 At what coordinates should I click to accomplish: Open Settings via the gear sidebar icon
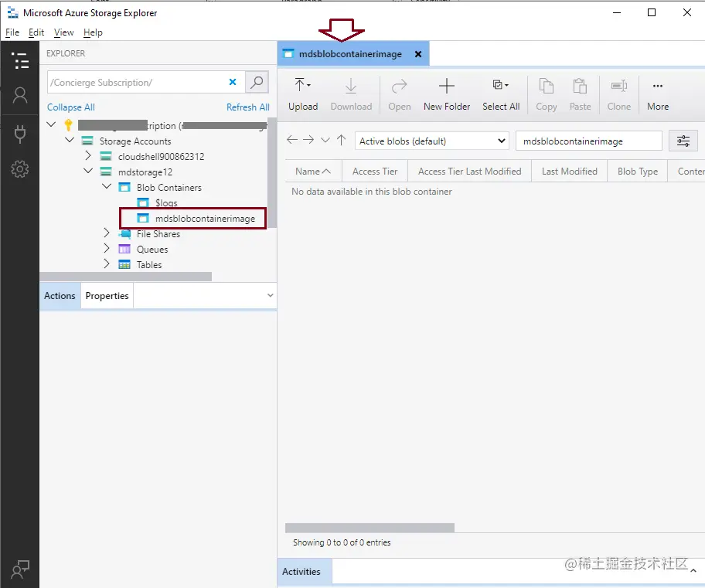tap(20, 169)
